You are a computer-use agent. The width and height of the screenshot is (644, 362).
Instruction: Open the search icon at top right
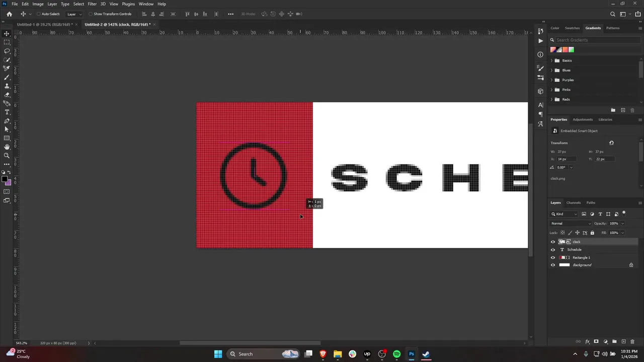[x=612, y=14]
